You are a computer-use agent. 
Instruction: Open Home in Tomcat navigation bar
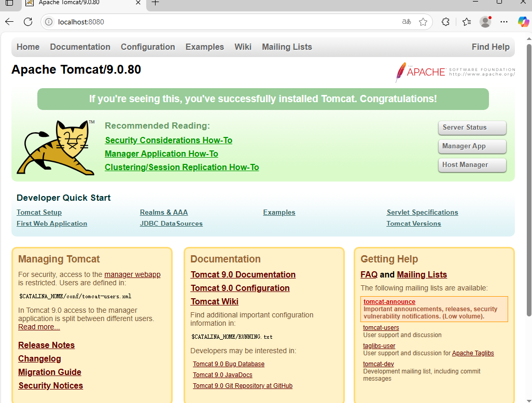[28, 47]
